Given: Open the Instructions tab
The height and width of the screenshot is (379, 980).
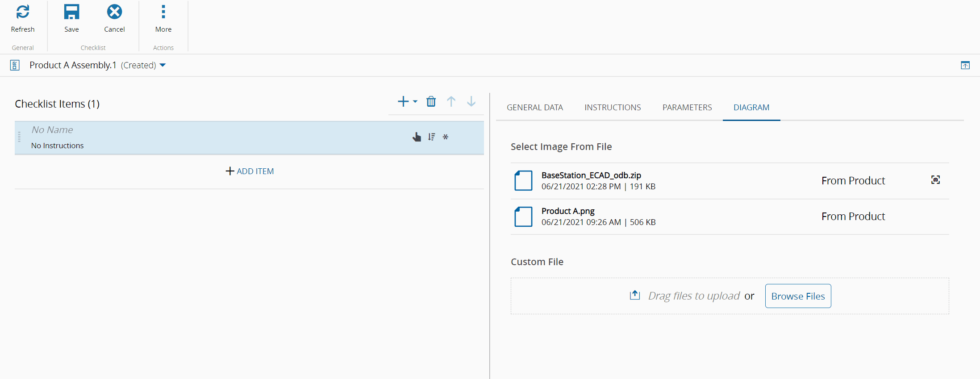Looking at the screenshot, I should [x=613, y=108].
